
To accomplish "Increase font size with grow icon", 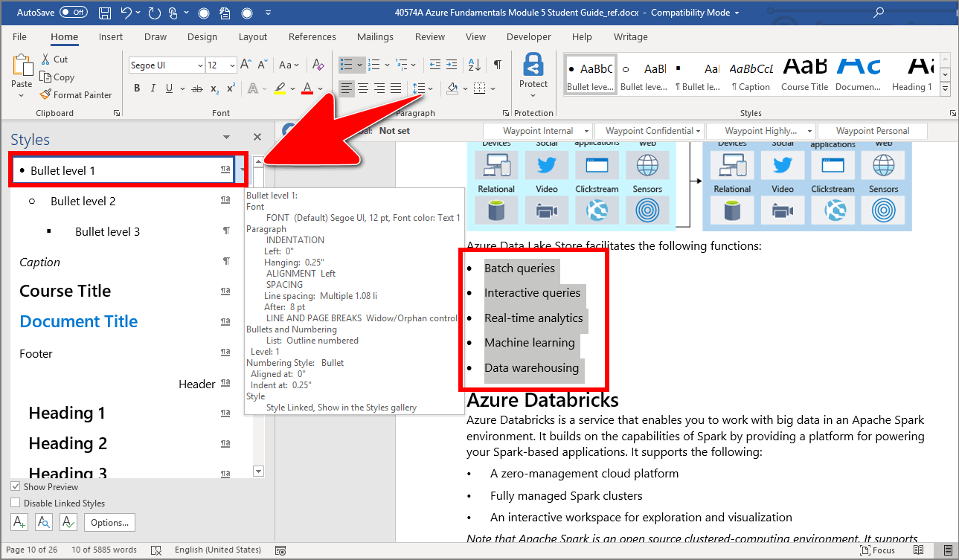I will tap(246, 65).
